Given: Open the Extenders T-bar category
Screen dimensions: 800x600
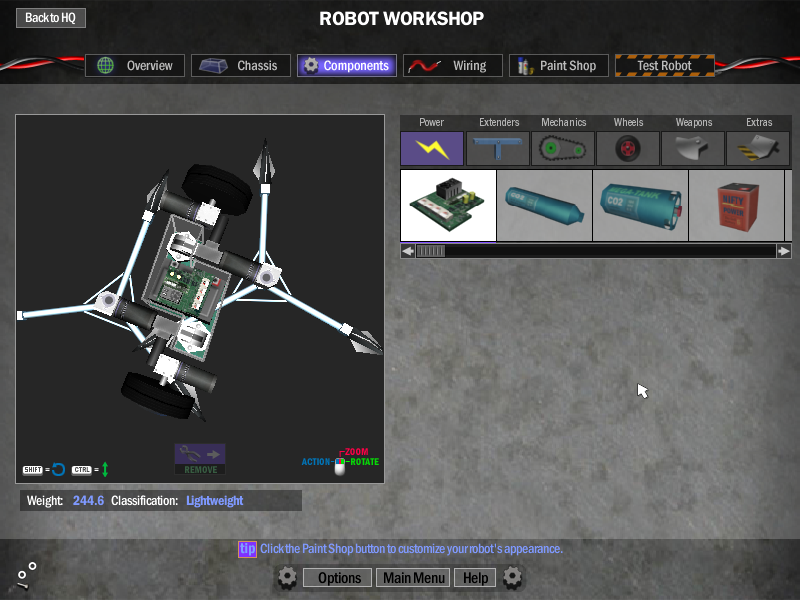Looking at the screenshot, I should point(497,148).
